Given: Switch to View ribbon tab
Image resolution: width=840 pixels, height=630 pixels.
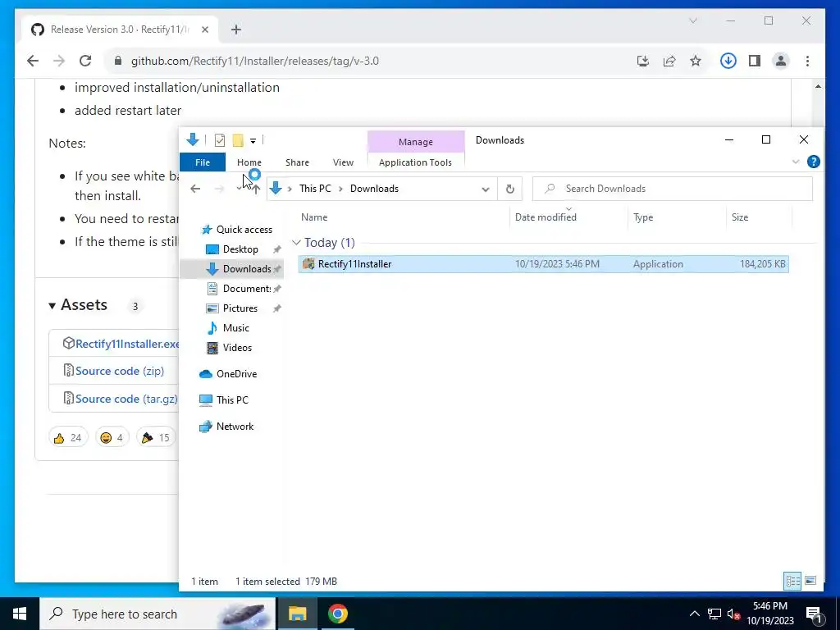Looking at the screenshot, I should (x=343, y=162).
